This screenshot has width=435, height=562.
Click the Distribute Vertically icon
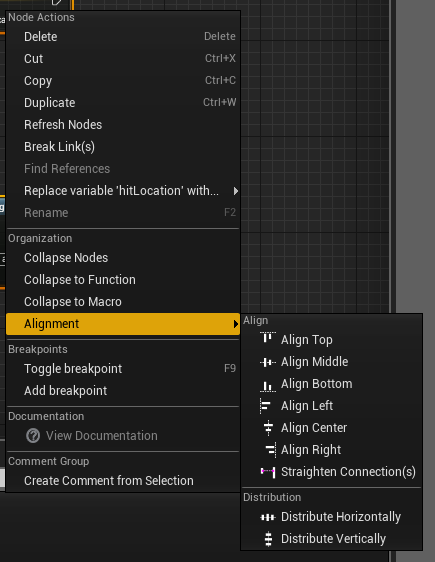pyautogui.click(x=268, y=539)
